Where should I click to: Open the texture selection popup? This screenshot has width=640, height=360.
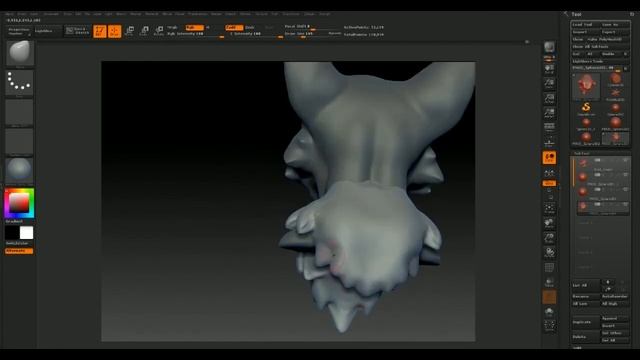[19, 141]
